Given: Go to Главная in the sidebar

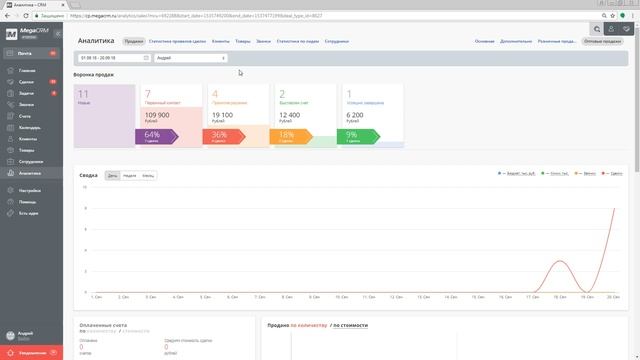Looking at the screenshot, I should [x=27, y=71].
